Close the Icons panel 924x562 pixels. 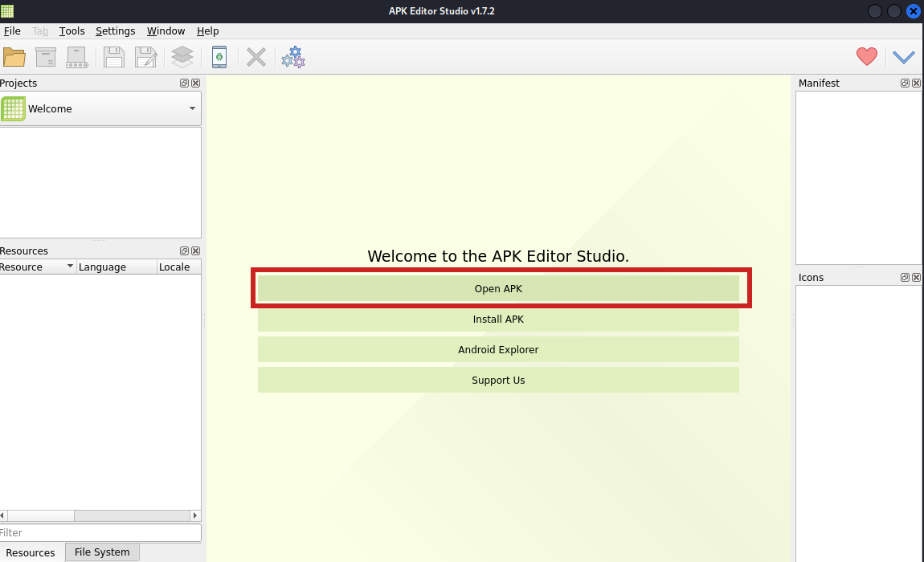coord(916,278)
